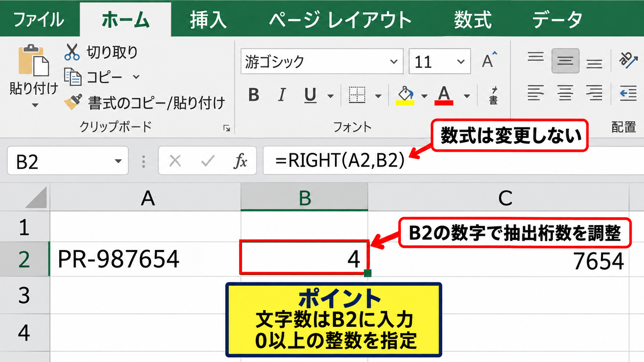The width and height of the screenshot is (644, 362).
Task: Click the text orientation icon
Action: coord(628,60)
